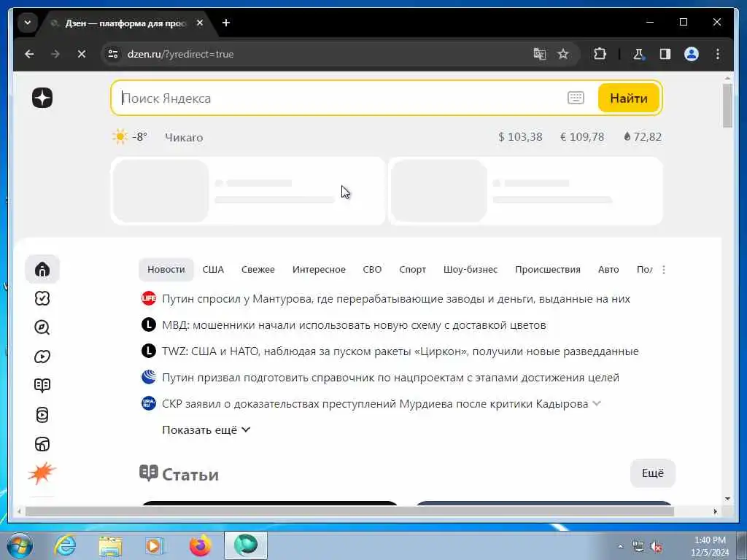Toggle the browser side panel
747x560 pixels.
665,54
